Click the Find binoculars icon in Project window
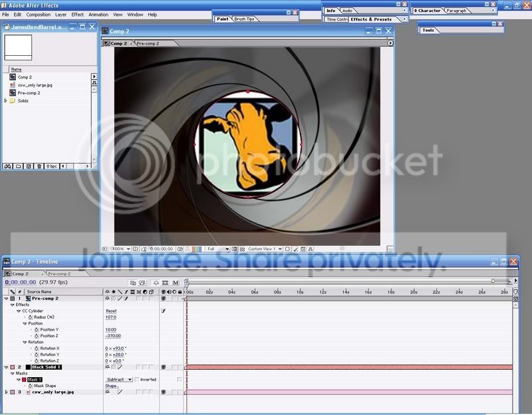 [7, 166]
